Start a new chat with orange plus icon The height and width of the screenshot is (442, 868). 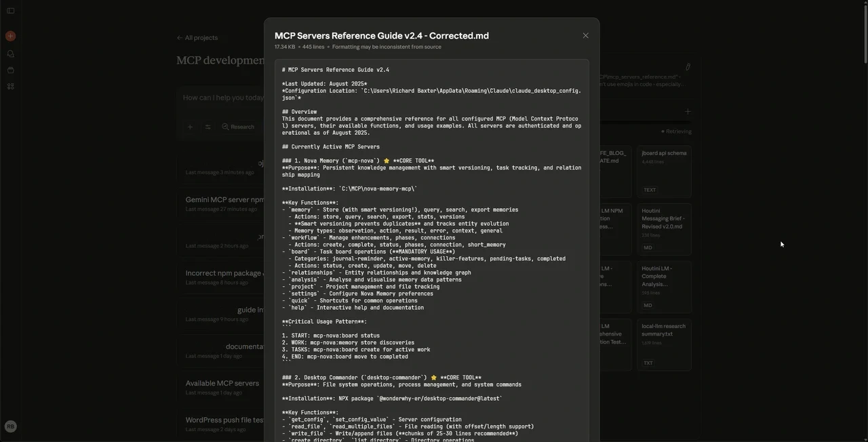[10, 36]
